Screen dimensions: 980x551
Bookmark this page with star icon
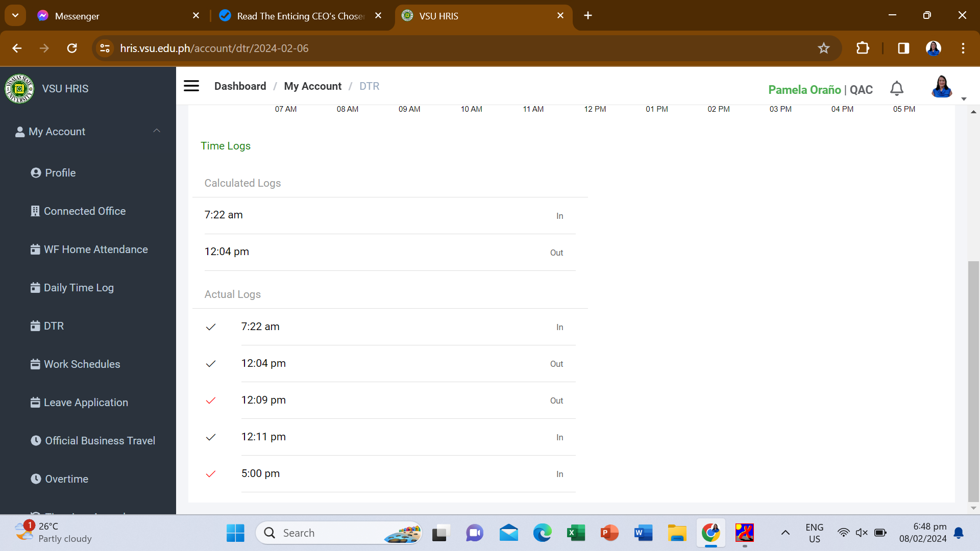(824, 48)
